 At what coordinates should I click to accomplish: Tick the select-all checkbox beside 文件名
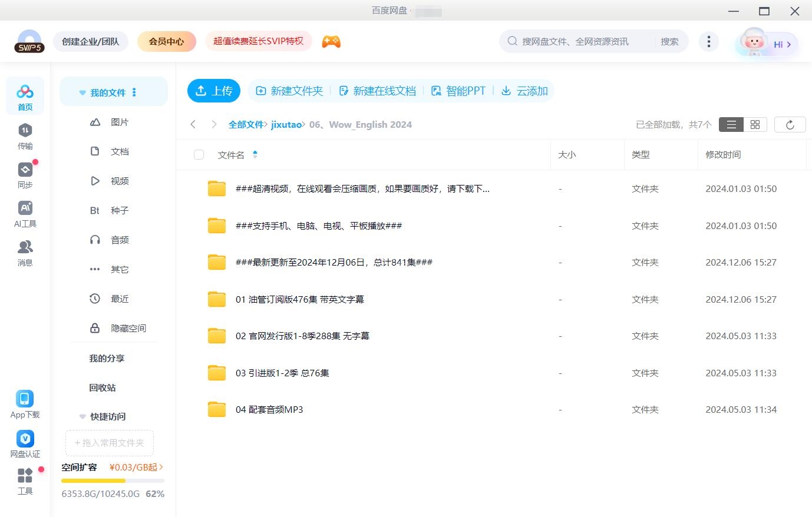tap(199, 154)
